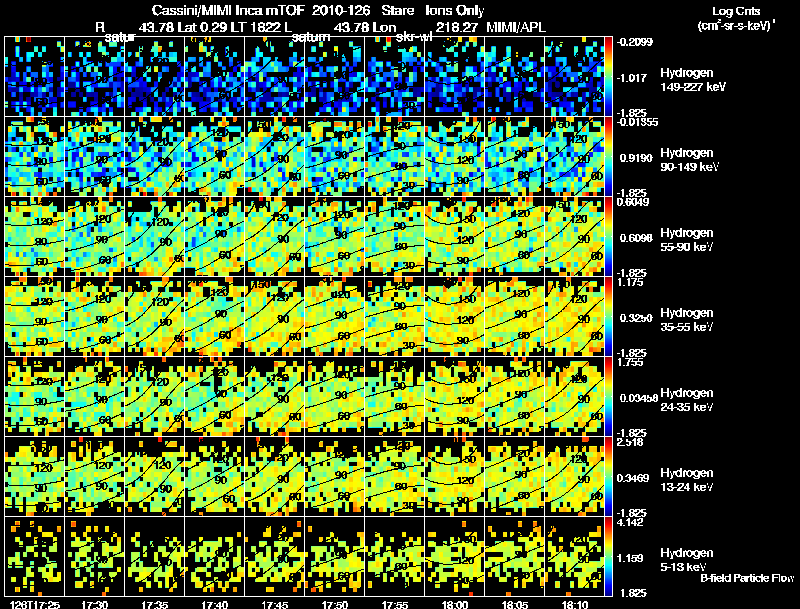800x609 pixels.
Task: Select the 126T17:25 time axis label
Action: point(35,604)
